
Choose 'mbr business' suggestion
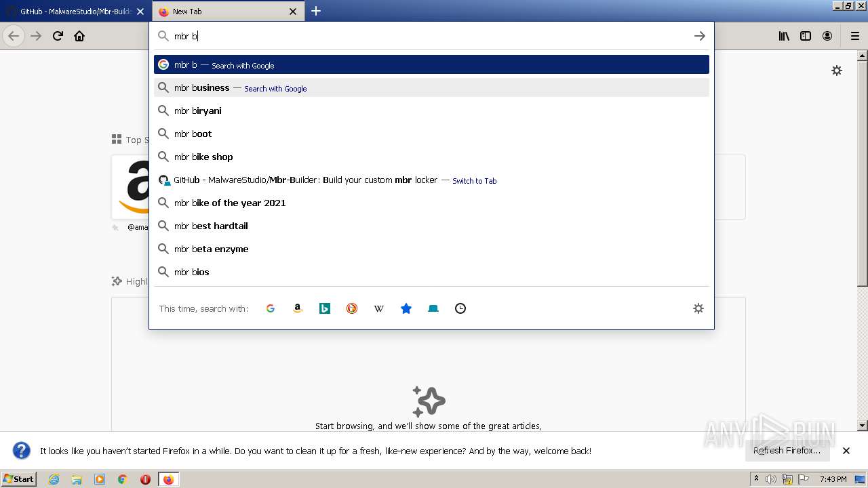click(431, 87)
